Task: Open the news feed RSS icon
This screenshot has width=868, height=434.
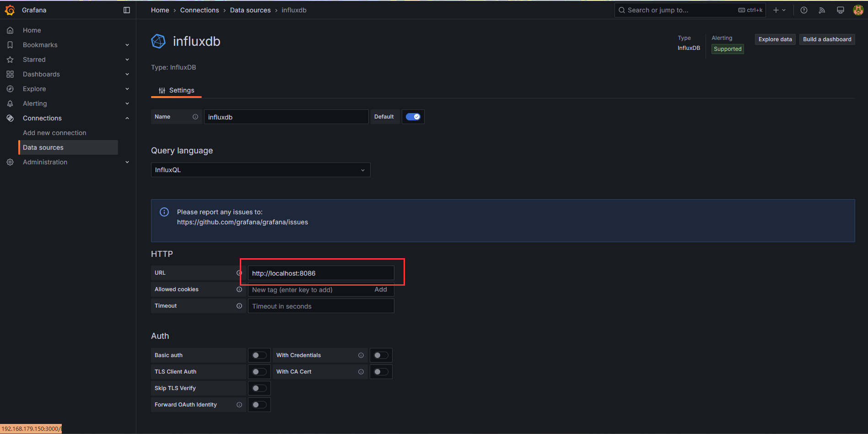Action: [822, 10]
